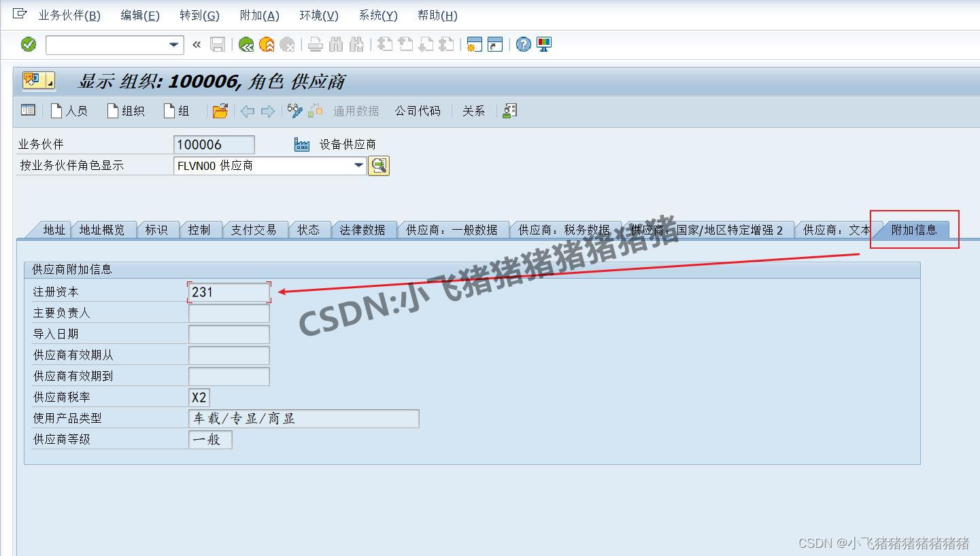Click the Generate Shortcut icon
This screenshot has width=980, height=556.
click(x=495, y=45)
